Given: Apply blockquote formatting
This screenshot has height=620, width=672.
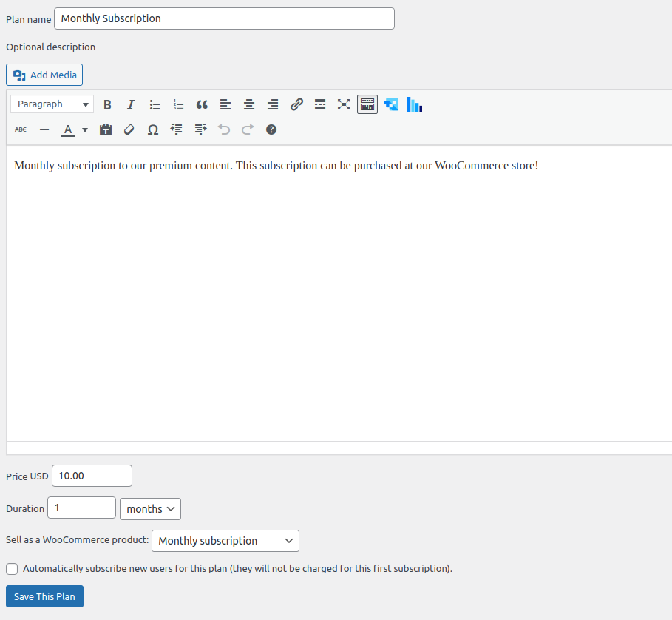Looking at the screenshot, I should (202, 104).
